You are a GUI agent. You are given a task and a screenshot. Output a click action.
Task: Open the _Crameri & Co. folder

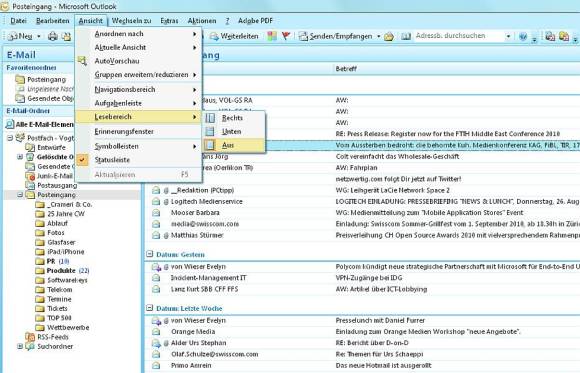click(x=64, y=204)
